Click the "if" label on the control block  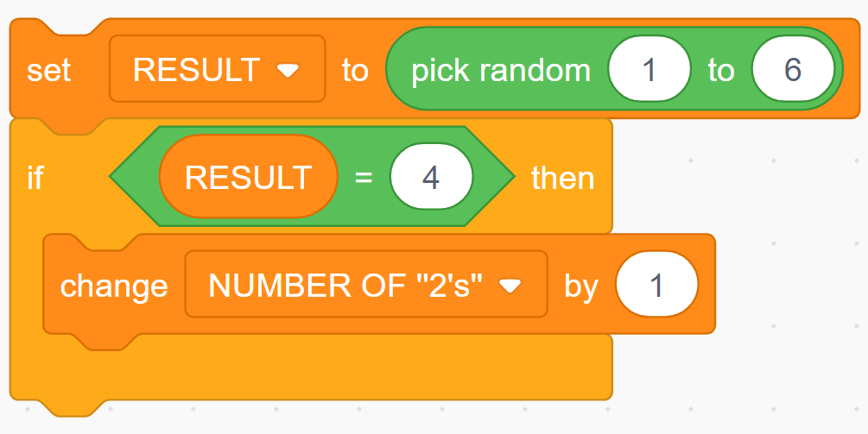(35, 178)
